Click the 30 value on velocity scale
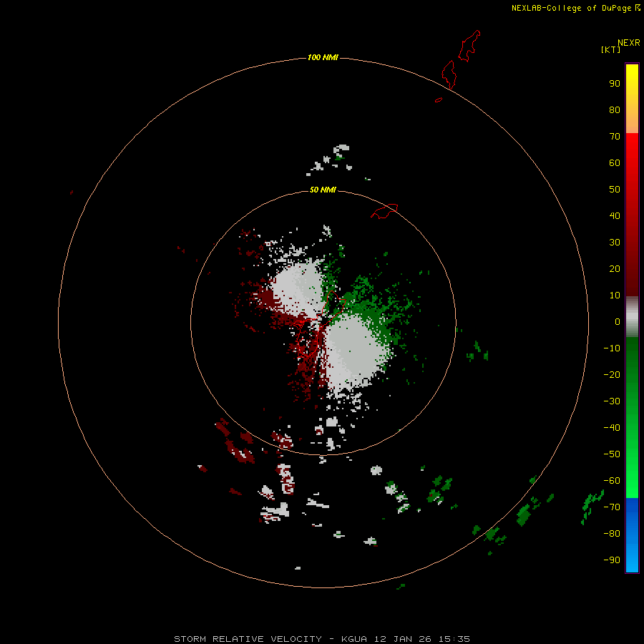 coord(615,243)
